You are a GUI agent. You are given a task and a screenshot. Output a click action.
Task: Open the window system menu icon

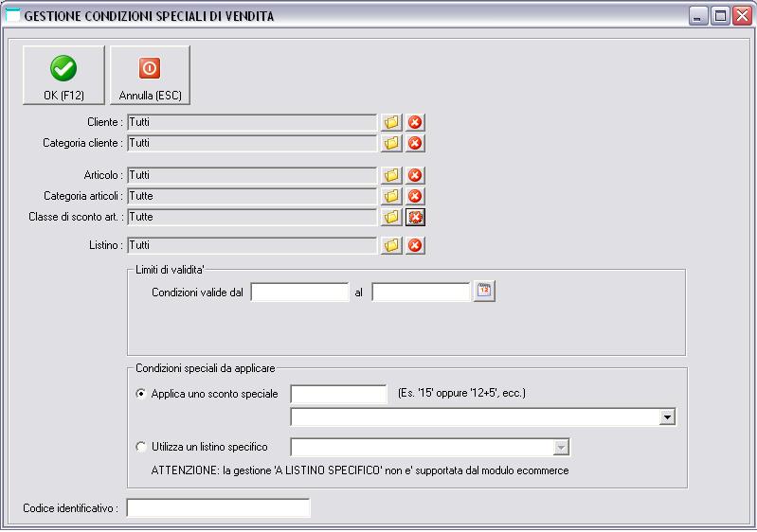[12, 15]
